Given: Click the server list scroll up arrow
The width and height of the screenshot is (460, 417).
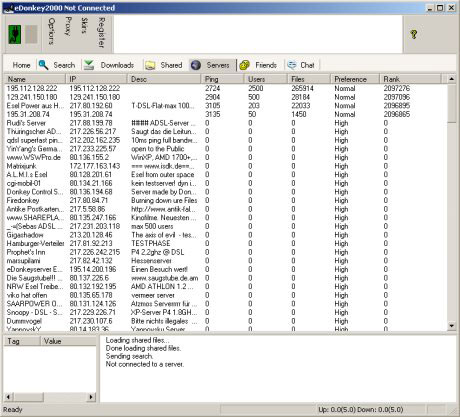Looking at the screenshot, I should pos(451,79).
